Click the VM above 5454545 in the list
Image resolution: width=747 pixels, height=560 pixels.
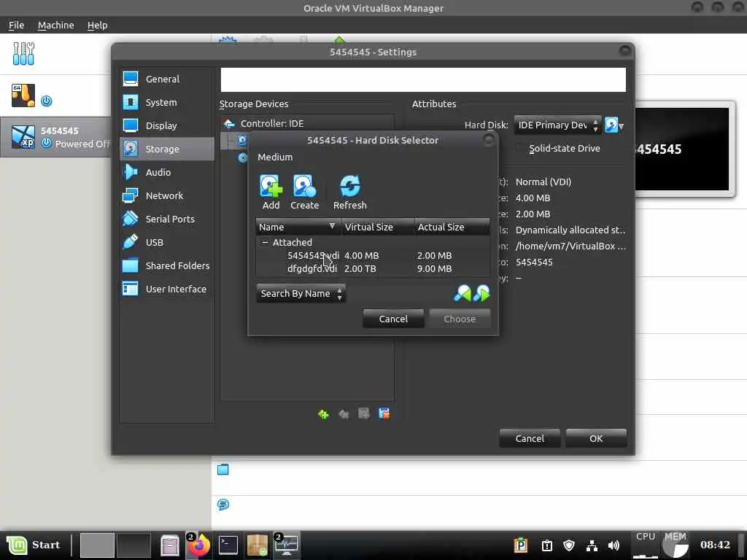(x=56, y=96)
